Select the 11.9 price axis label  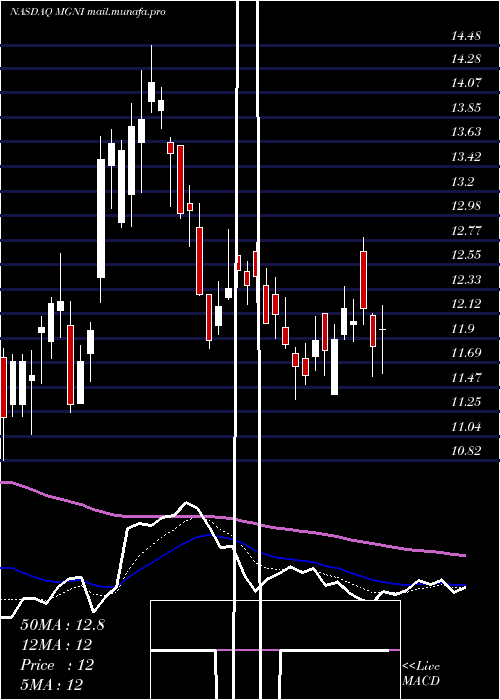(x=462, y=329)
